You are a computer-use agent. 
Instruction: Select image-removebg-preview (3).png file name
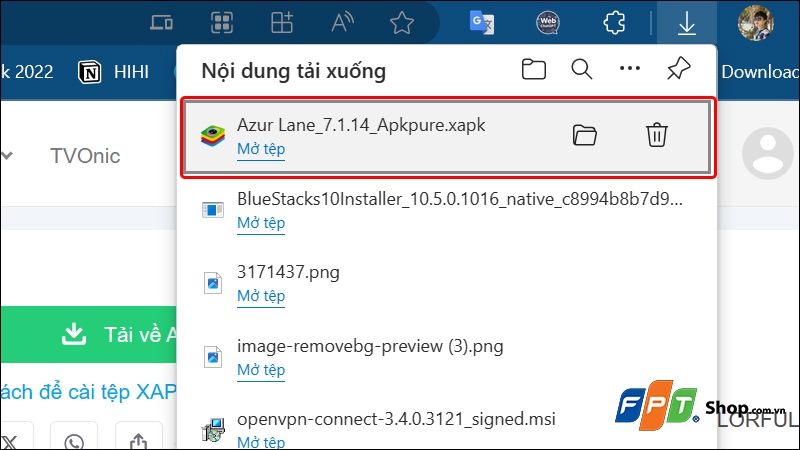pos(370,346)
